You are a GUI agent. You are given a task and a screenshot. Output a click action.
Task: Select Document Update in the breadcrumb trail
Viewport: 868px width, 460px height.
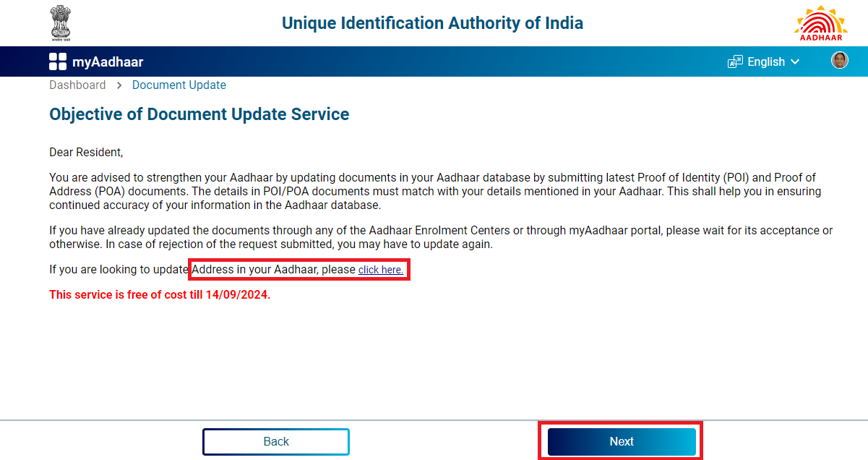(179, 85)
